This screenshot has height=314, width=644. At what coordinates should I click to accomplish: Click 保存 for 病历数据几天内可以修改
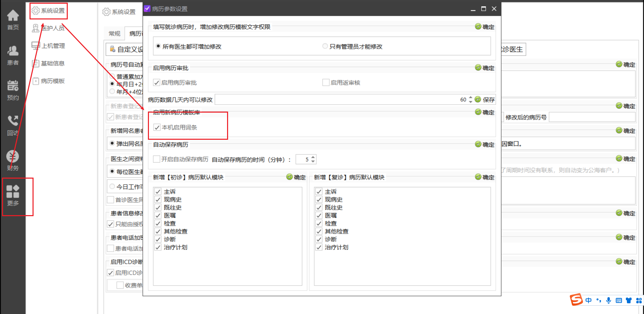click(485, 100)
